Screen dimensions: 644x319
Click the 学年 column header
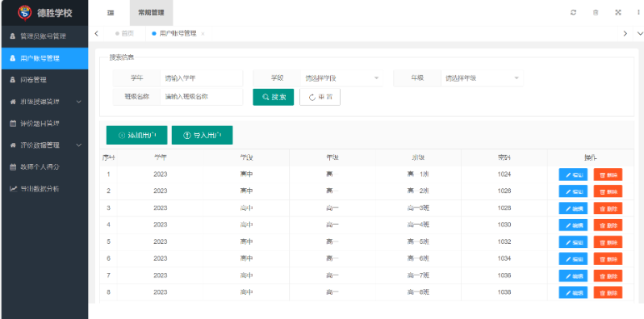coord(160,157)
